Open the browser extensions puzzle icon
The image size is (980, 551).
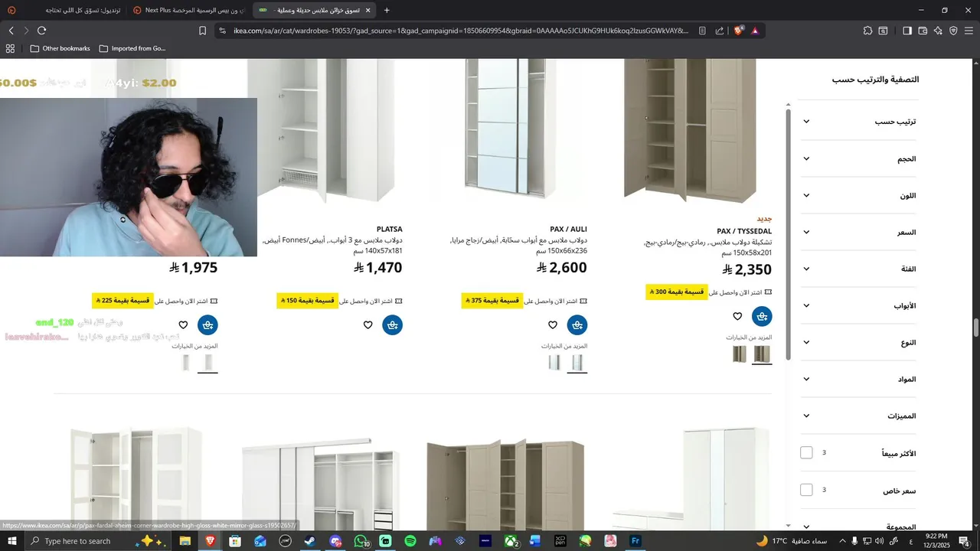(867, 31)
